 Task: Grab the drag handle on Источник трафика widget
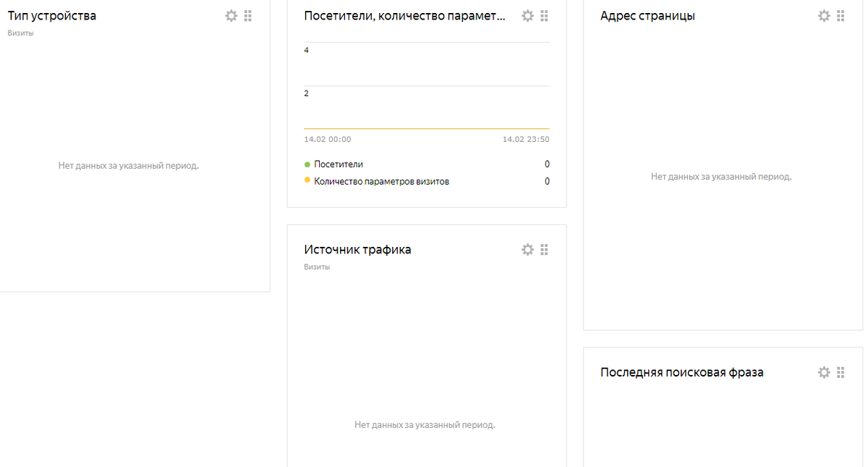(x=545, y=249)
